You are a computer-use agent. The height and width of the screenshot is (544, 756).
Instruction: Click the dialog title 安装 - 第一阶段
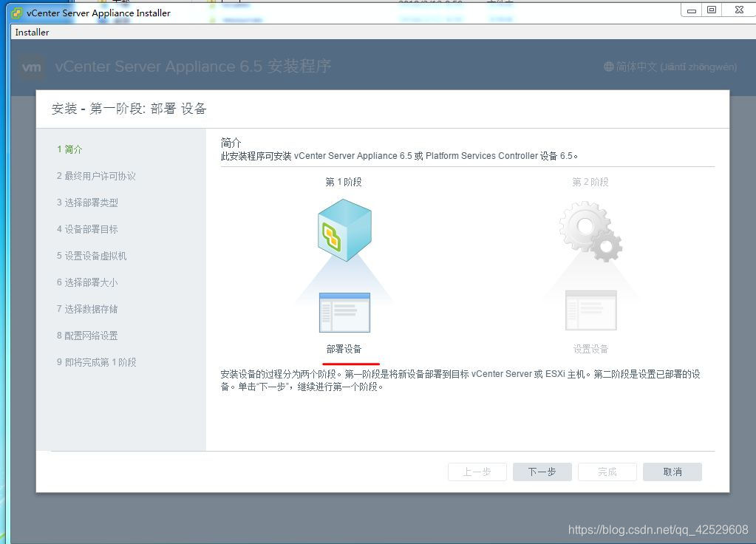(x=129, y=109)
